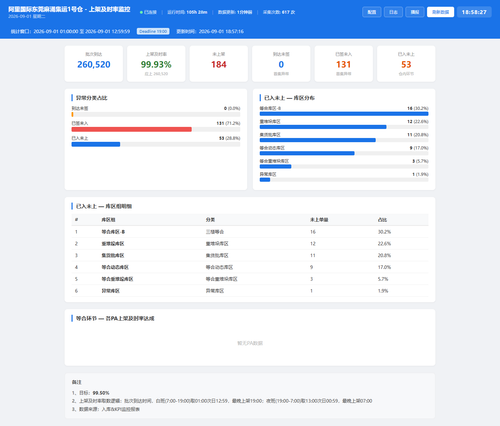Screen dimensions: 500x426
Task: Click the # column header in table
Action: click(x=76, y=220)
